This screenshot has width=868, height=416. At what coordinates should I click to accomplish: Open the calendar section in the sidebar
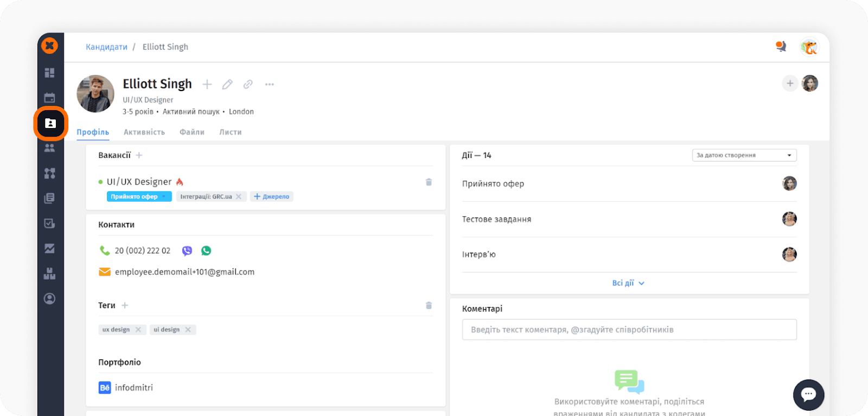click(x=49, y=98)
